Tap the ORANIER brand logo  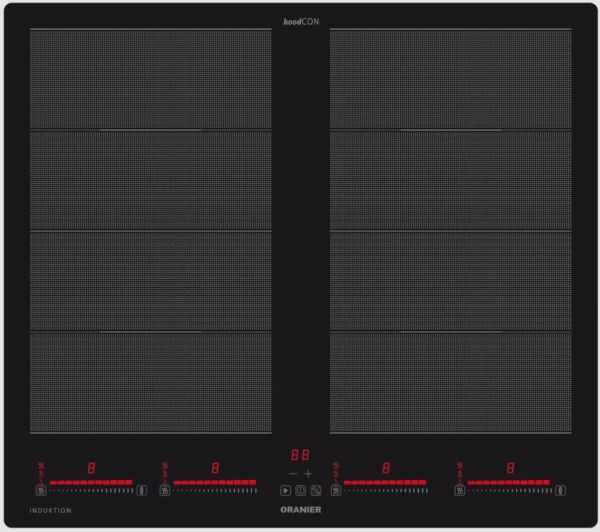300,510
